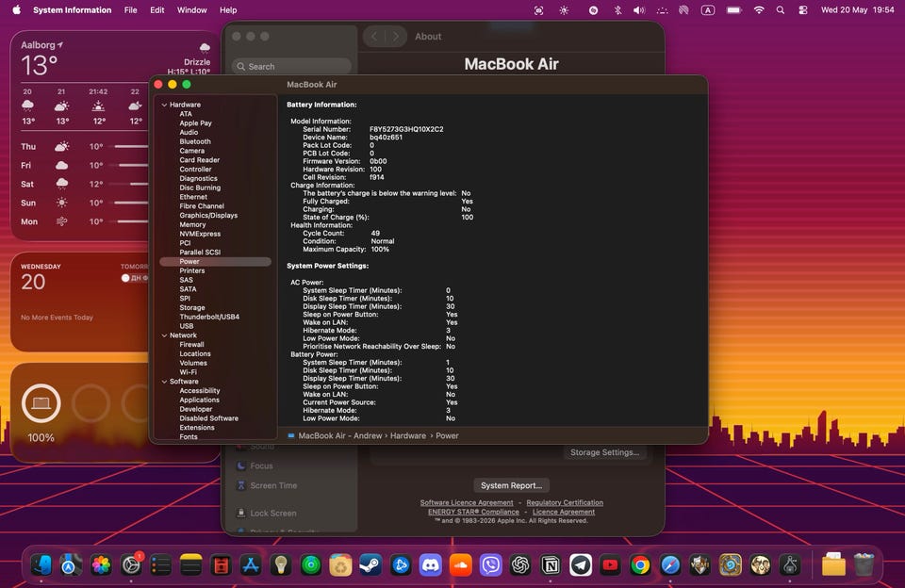Image resolution: width=905 pixels, height=588 pixels.
Task: Open the File menu
Action: 130,10
